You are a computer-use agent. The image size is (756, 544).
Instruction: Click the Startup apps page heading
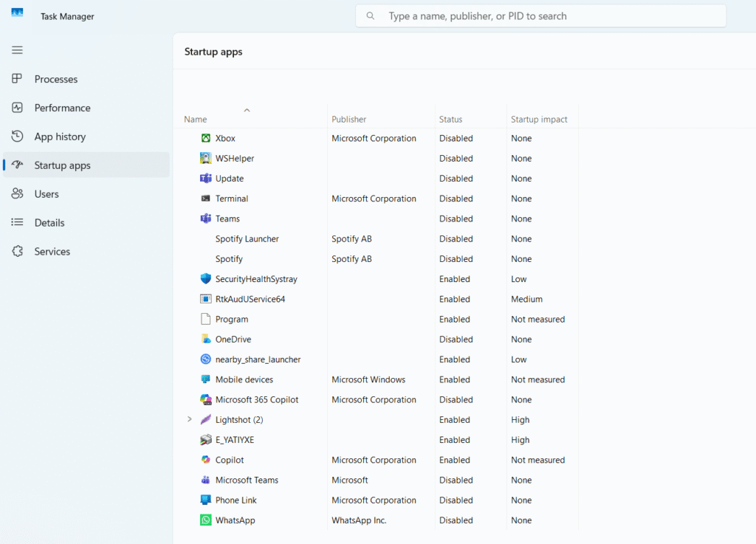(213, 52)
